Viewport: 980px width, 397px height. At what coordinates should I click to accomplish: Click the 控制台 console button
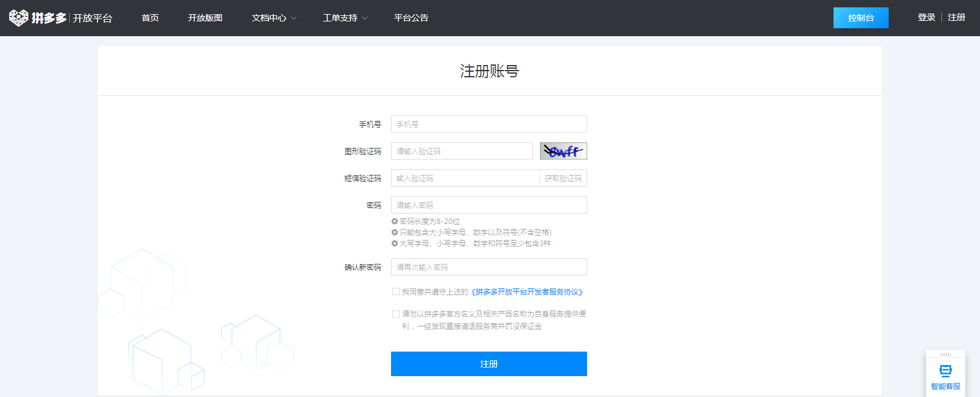click(x=861, y=18)
